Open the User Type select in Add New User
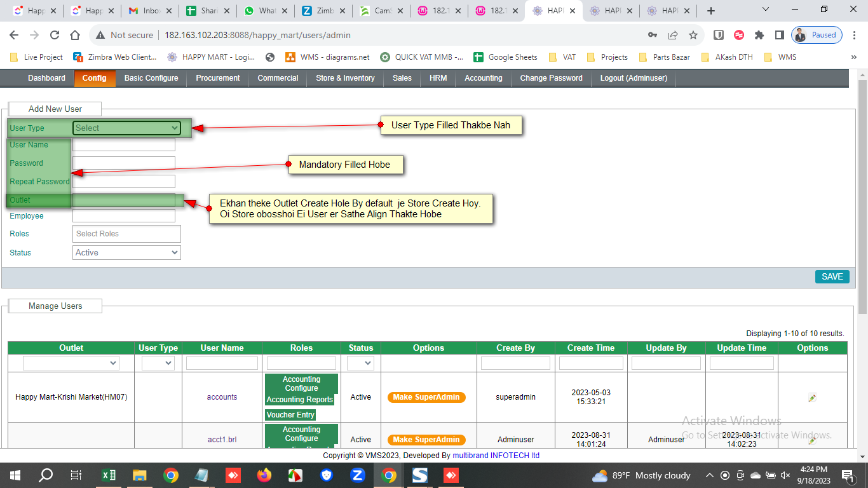 pos(127,128)
